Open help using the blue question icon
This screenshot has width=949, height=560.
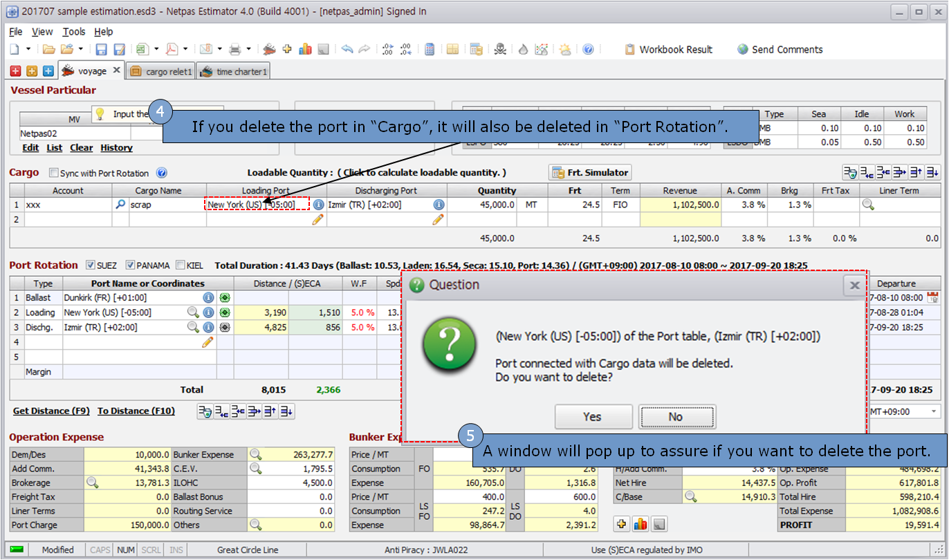pos(588,49)
